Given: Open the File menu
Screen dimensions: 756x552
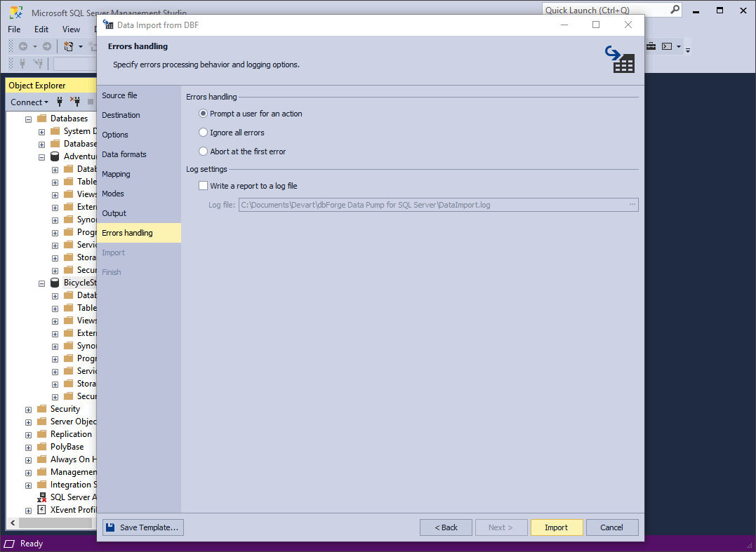Looking at the screenshot, I should (14, 29).
